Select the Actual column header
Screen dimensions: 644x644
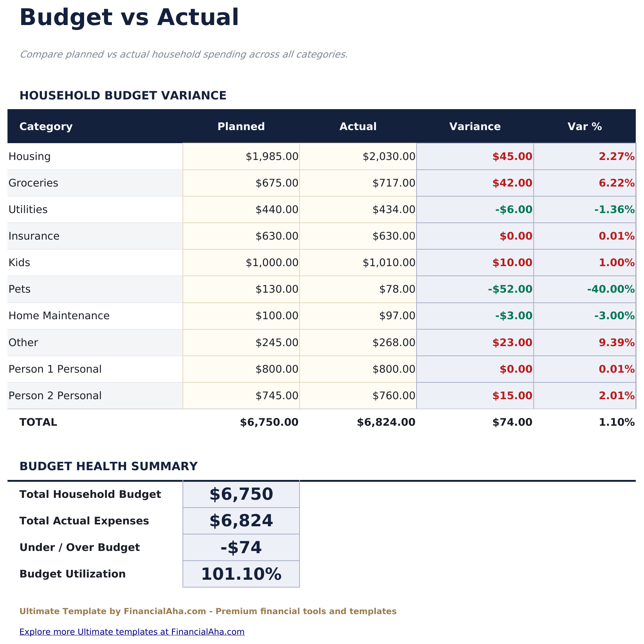pos(358,126)
